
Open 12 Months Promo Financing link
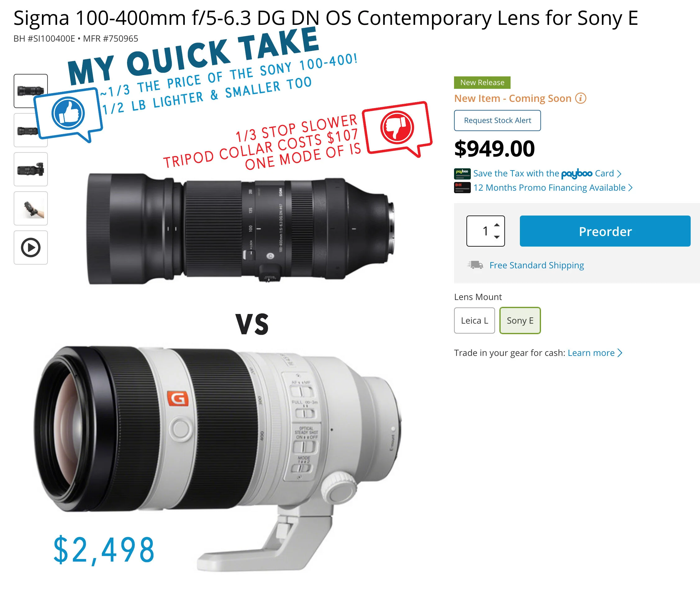pos(552,188)
